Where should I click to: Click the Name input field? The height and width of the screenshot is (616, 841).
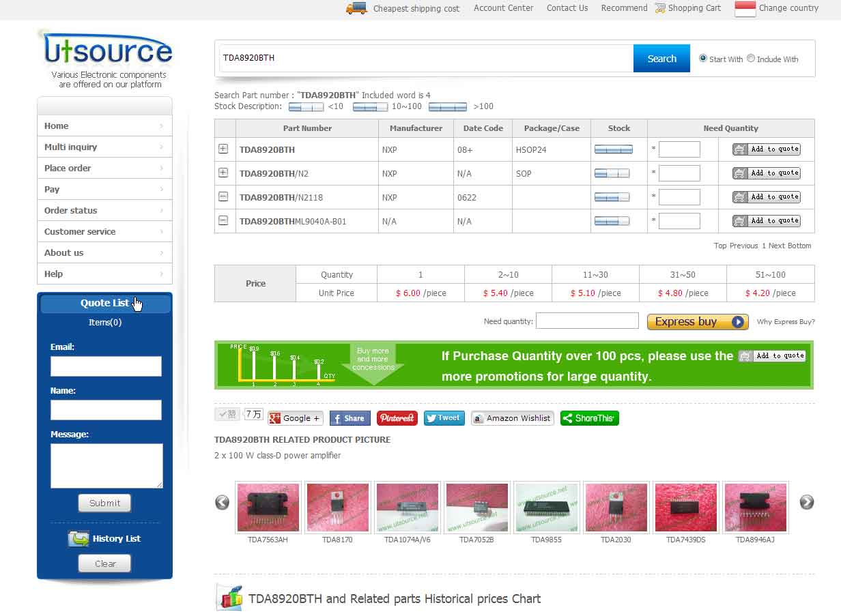tap(106, 410)
